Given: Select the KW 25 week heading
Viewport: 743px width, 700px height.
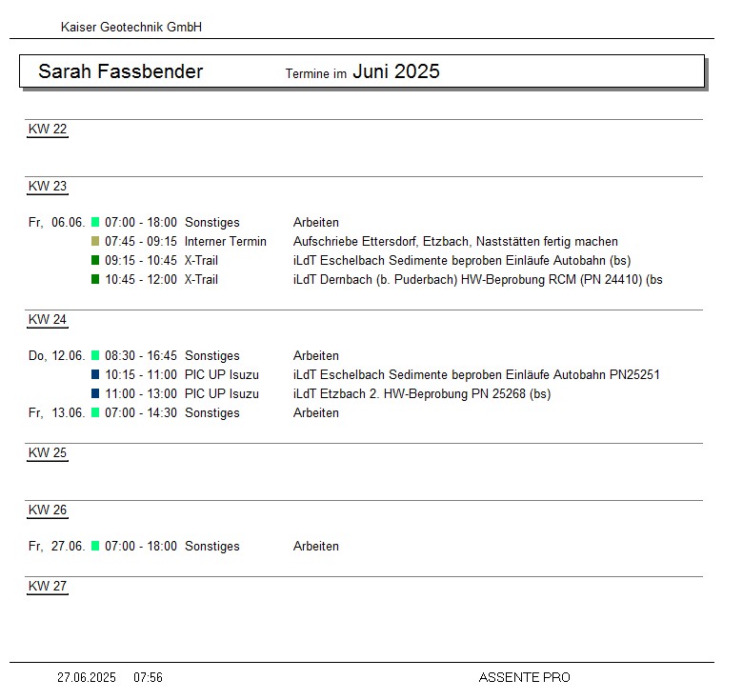Looking at the screenshot, I should tap(48, 453).
